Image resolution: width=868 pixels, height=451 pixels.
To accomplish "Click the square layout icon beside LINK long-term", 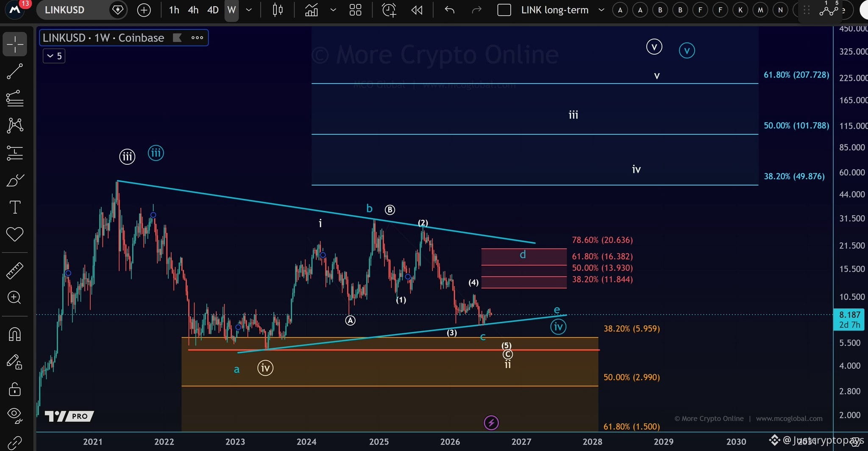I will [x=504, y=10].
